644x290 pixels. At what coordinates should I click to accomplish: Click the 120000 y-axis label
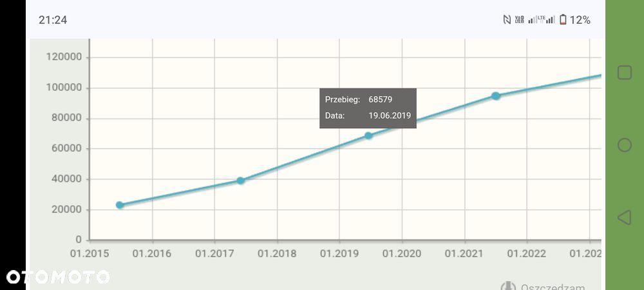point(64,57)
